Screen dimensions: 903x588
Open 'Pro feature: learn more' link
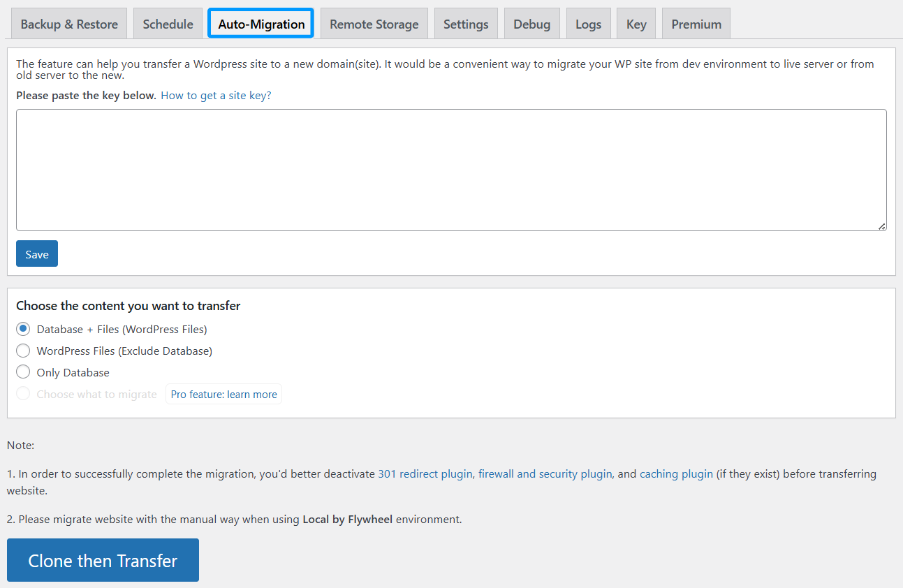click(x=223, y=395)
